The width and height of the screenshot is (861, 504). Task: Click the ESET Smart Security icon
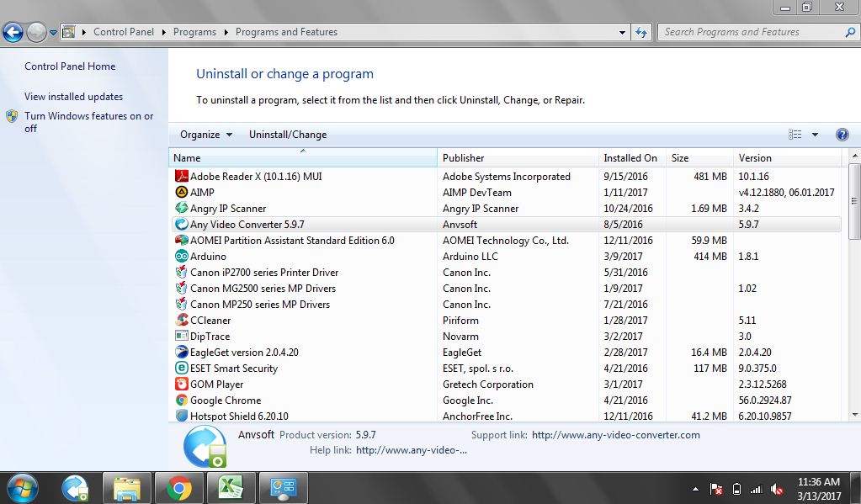tap(182, 368)
